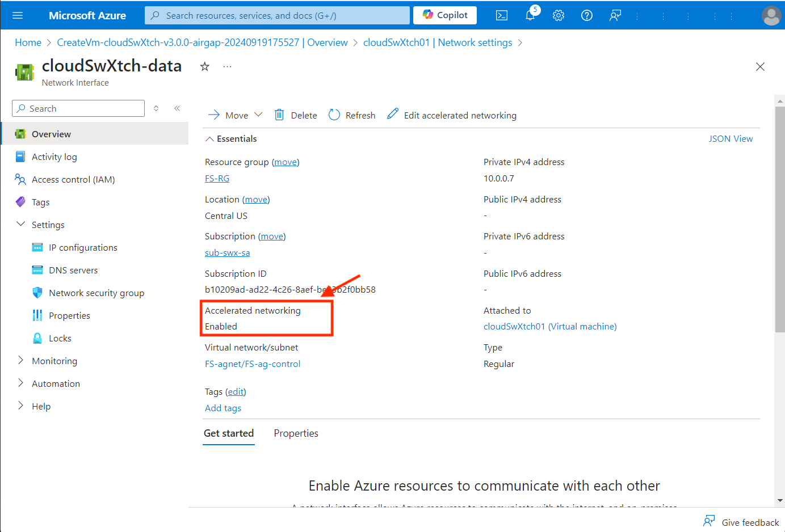Screen dimensions: 785x532
Task: Expand the Monitoring section in the sidebar
Action: 54,361
